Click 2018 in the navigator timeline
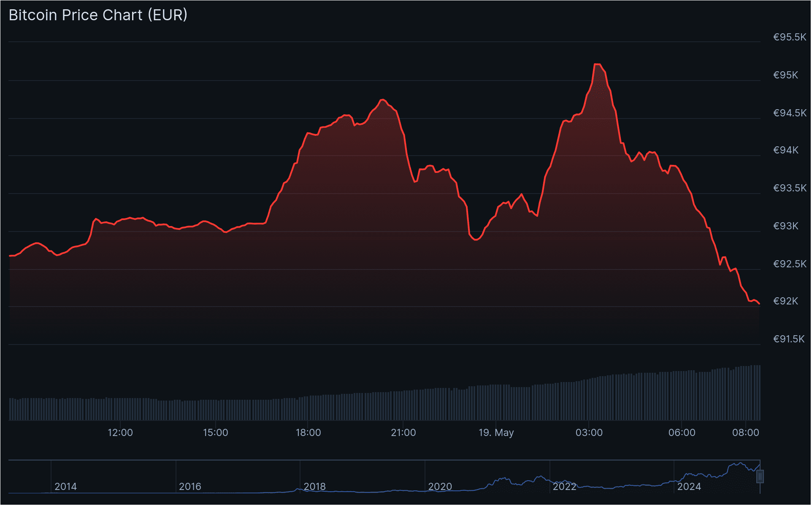The image size is (812, 506). coord(315,487)
